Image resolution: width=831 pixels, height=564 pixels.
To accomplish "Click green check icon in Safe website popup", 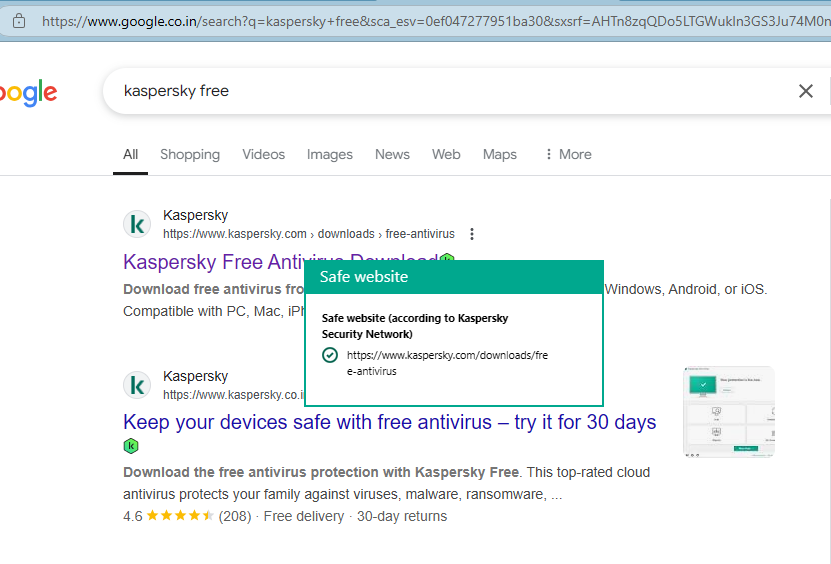I will (330, 355).
